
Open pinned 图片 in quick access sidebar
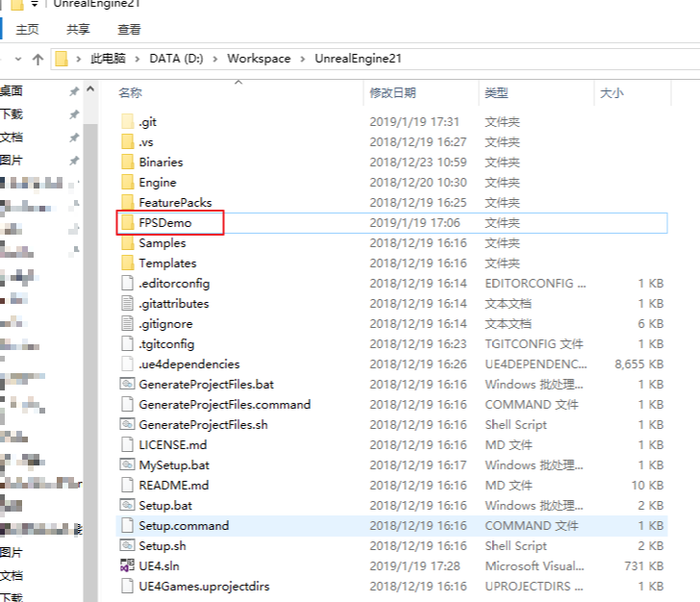[x=12, y=160]
